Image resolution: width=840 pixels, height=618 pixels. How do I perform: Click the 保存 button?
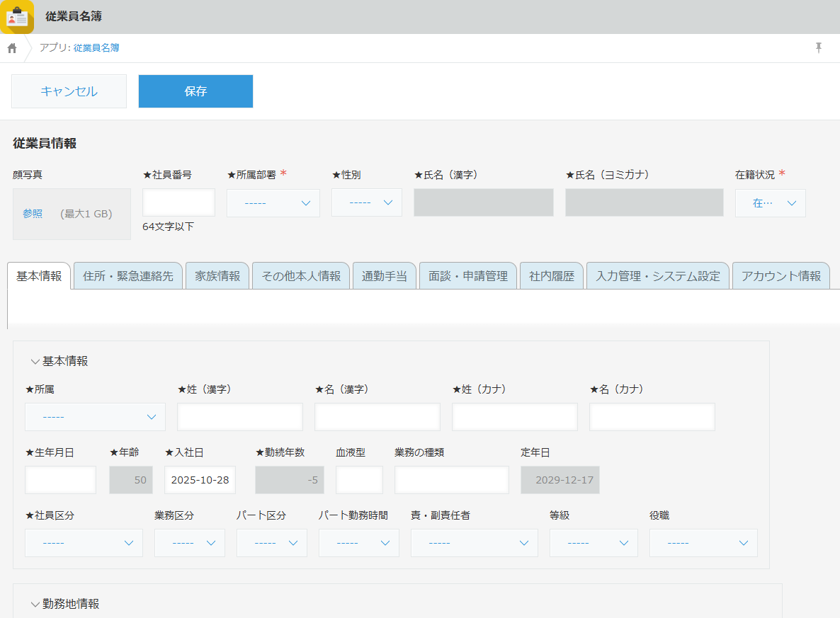[x=195, y=91]
